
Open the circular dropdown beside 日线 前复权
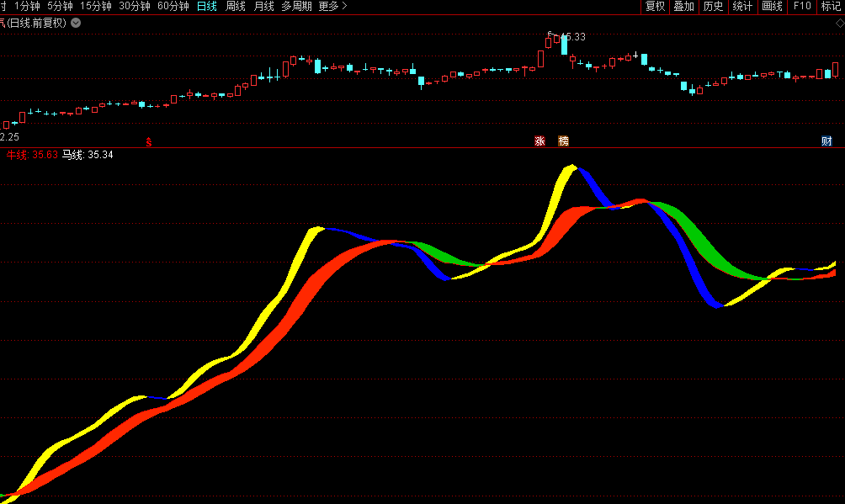76,23
